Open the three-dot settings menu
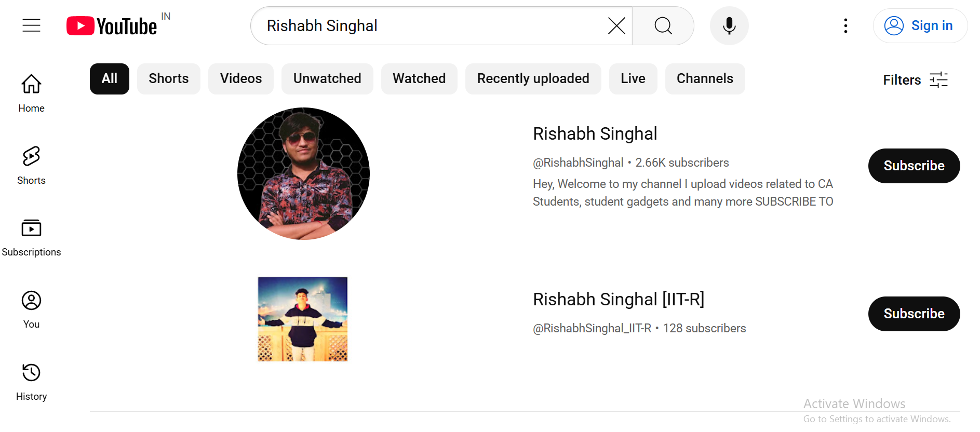 pos(845,25)
